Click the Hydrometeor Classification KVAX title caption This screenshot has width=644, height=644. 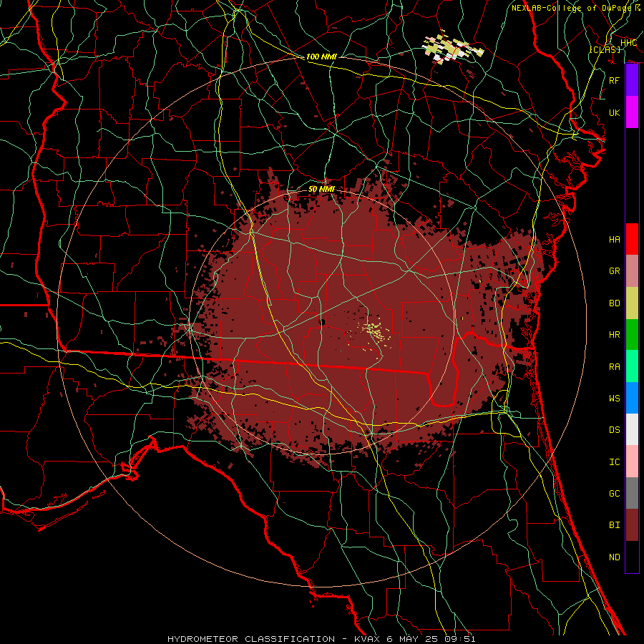point(321,639)
